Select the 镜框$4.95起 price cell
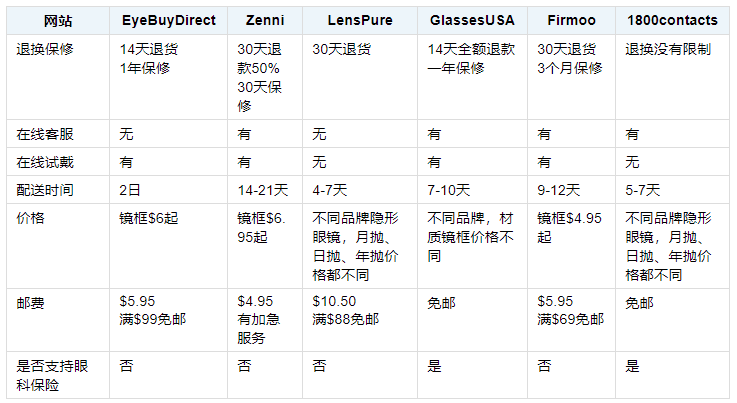Screen dimensions: 737x403 [571, 226]
